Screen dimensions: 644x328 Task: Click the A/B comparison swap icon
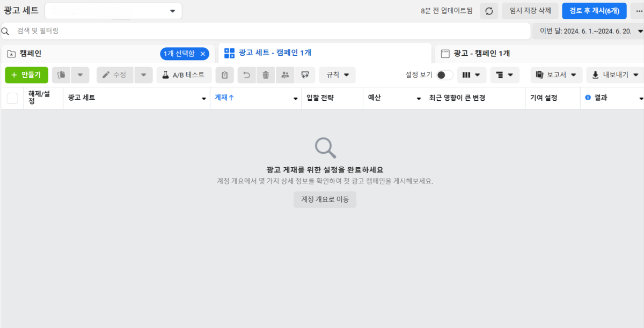(305, 74)
